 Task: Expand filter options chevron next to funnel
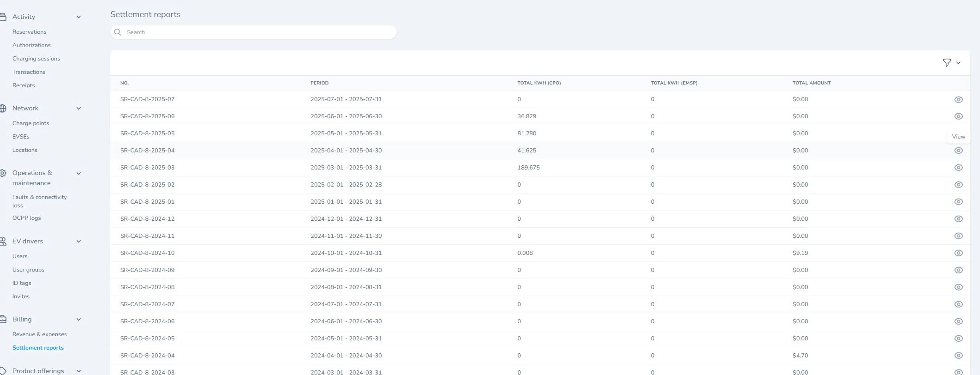click(x=958, y=63)
